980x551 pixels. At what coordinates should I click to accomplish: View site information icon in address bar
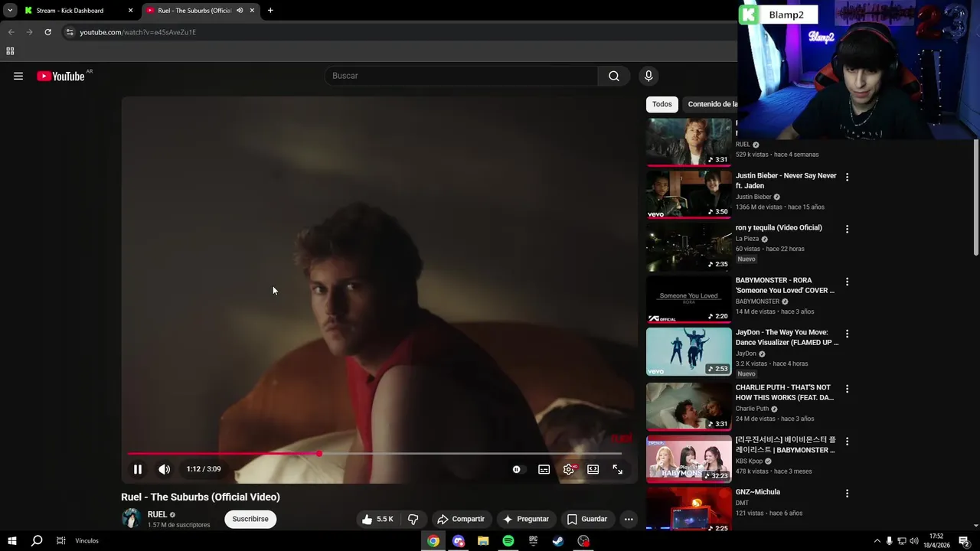[x=70, y=32]
